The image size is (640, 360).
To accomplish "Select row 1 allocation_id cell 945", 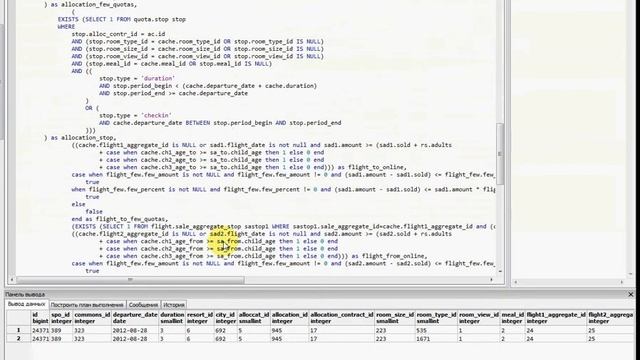I will [289, 330].
